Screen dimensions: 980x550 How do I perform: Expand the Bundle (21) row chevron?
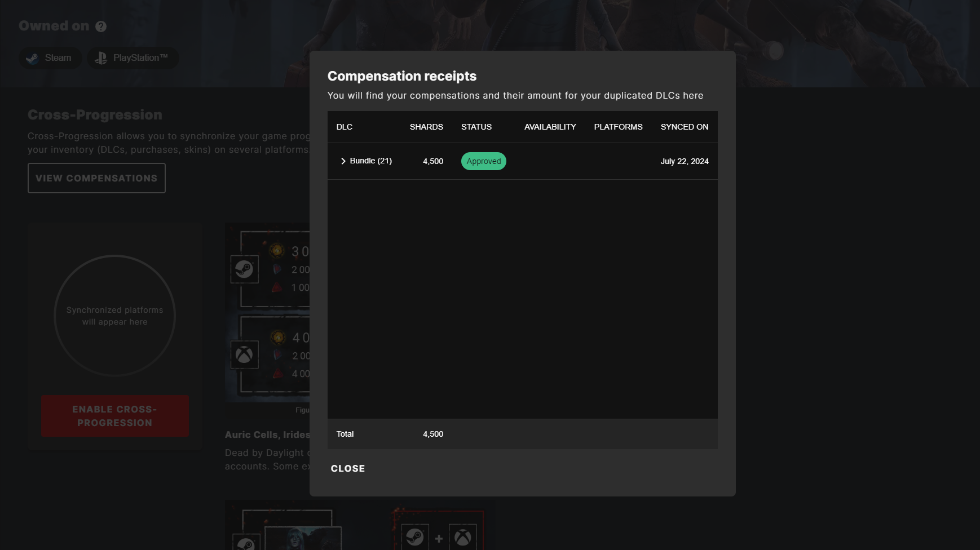(343, 161)
